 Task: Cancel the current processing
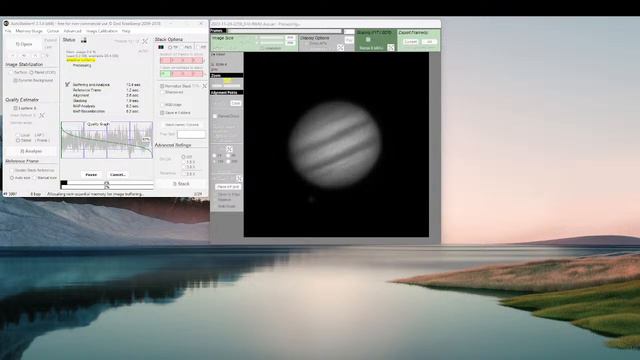click(118, 175)
